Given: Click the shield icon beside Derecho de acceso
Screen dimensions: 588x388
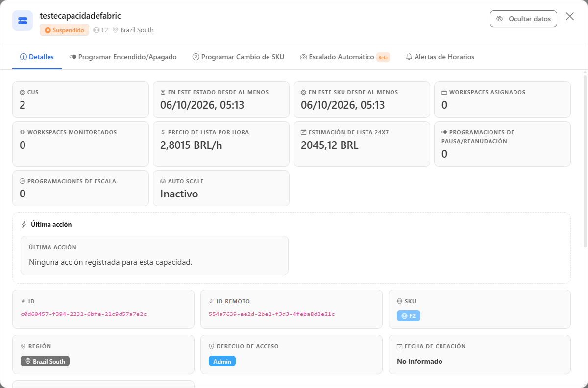Looking at the screenshot, I should coord(212,346).
